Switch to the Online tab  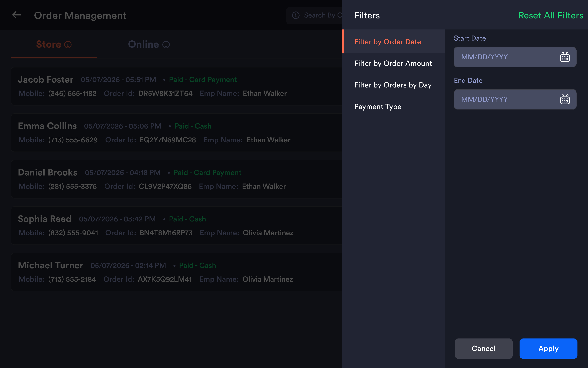[x=149, y=44]
